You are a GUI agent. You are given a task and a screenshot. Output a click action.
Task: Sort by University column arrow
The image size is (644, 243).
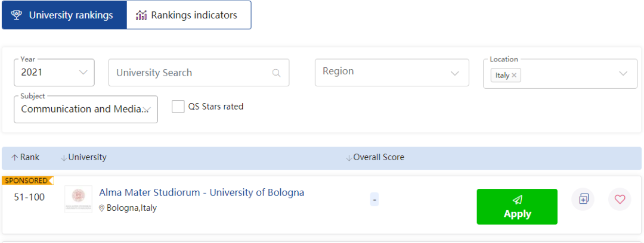point(64,158)
